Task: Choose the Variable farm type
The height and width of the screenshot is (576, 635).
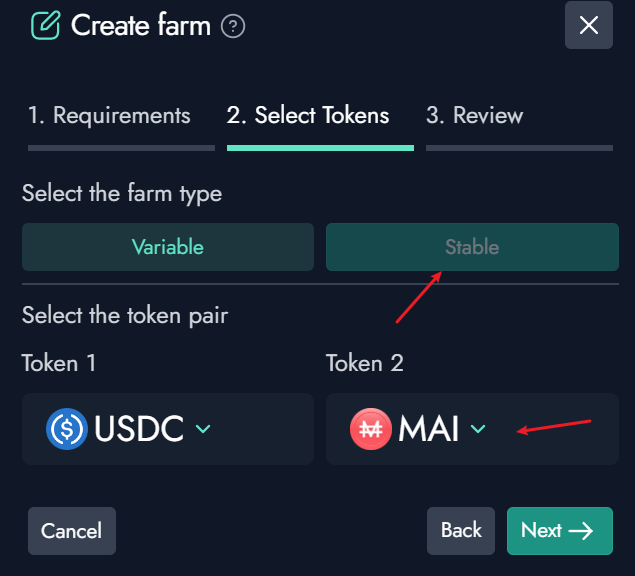Action: point(167,247)
